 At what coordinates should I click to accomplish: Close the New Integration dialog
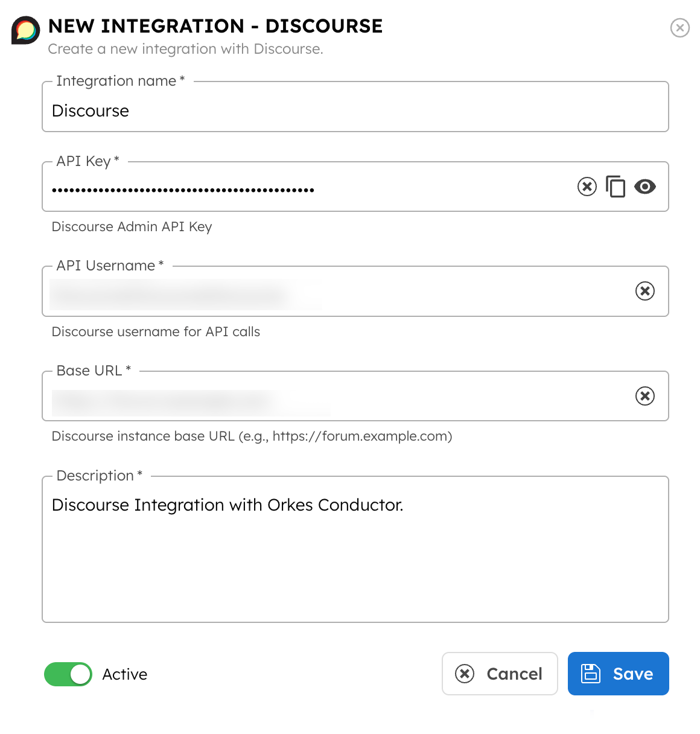tap(680, 28)
